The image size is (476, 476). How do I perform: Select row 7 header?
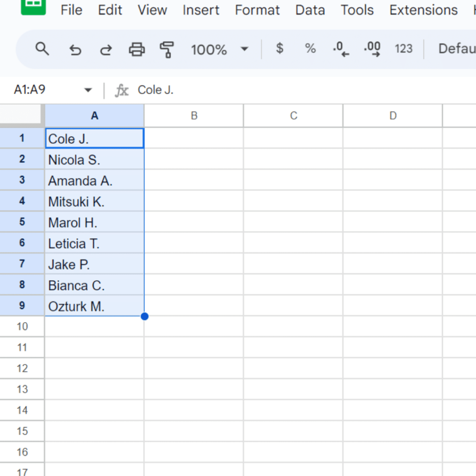(22, 264)
